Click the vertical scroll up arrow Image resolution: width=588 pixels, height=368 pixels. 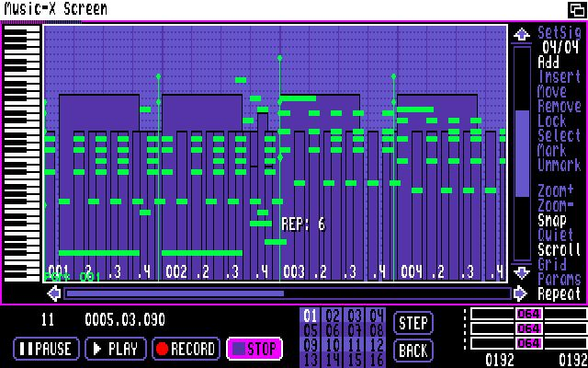[x=522, y=35]
